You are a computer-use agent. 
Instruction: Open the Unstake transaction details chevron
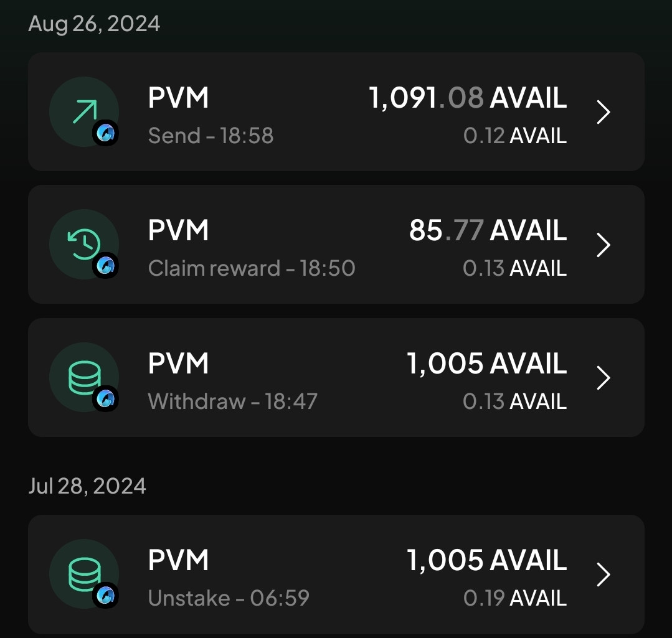click(602, 576)
